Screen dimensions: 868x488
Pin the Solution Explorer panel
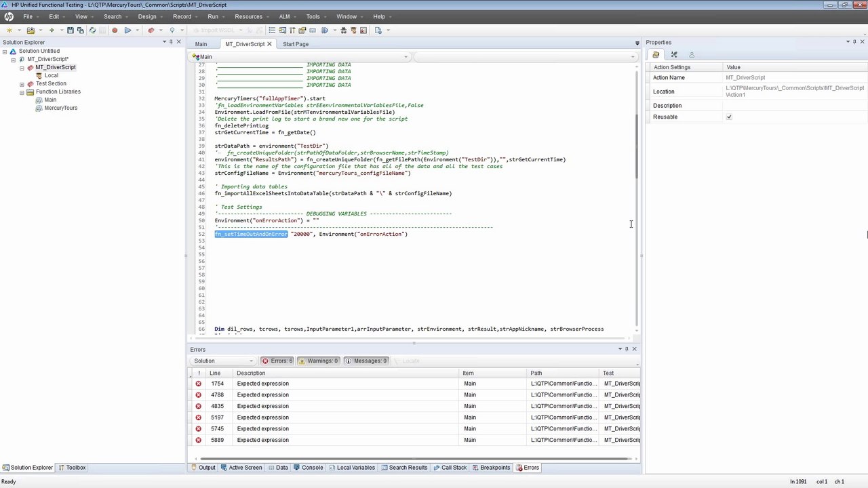(x=171, y=42)
